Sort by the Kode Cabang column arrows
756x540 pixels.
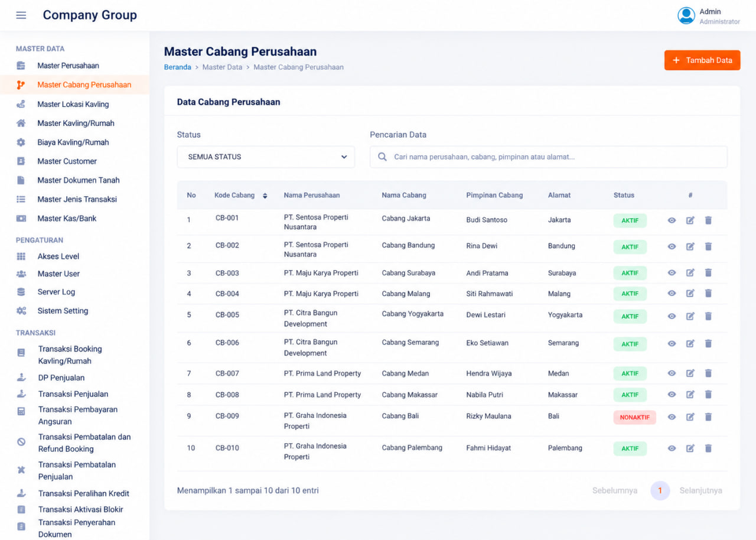coord(265,196)
